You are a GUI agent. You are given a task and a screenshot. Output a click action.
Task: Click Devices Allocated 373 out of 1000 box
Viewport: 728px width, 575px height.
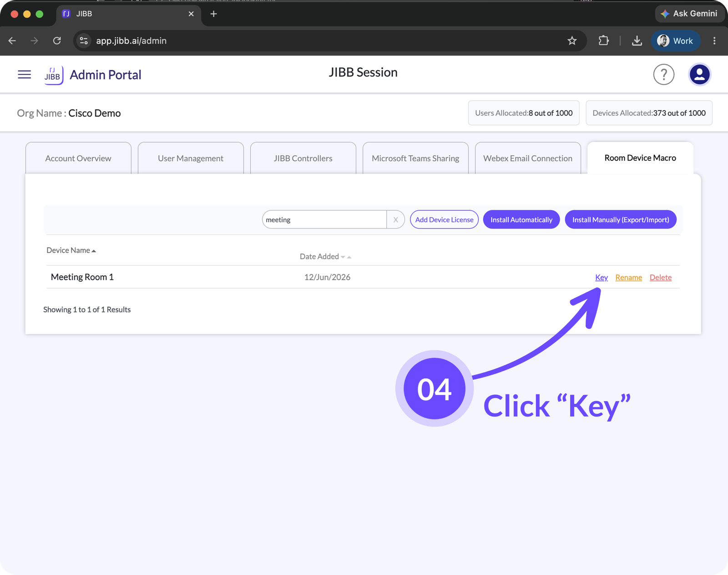(x=649, y=113)
